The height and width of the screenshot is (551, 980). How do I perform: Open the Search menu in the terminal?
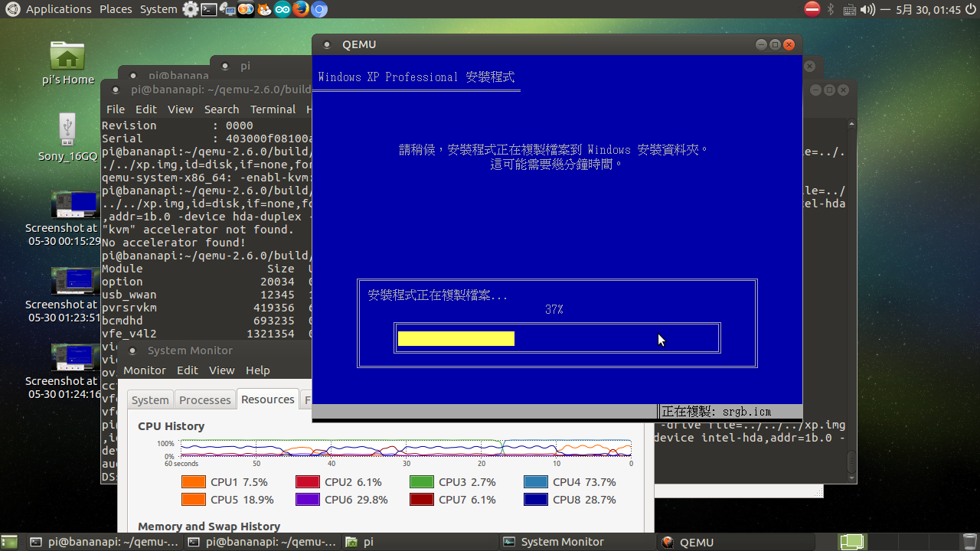[x=221, y=109]
